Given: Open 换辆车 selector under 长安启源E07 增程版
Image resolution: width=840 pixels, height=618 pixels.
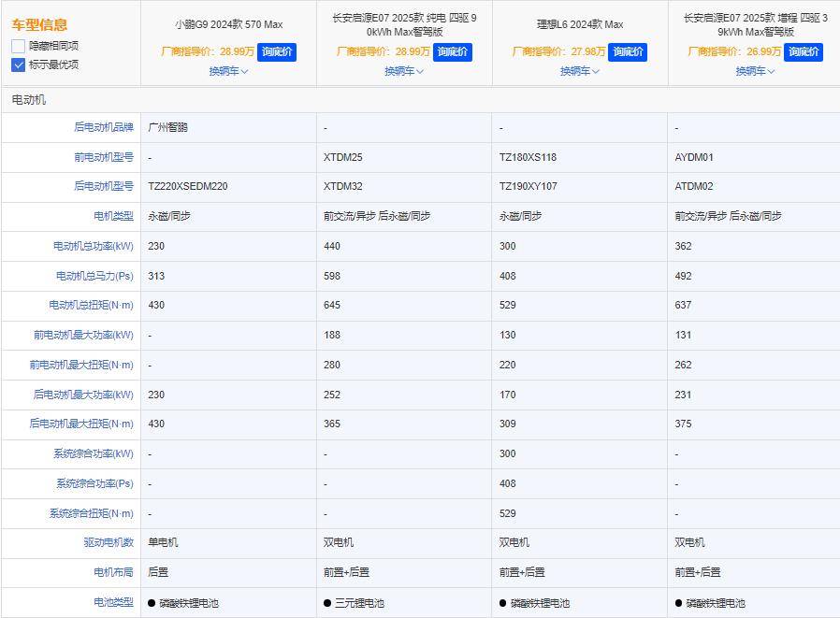Looking at the screenshot, I should [x=753, y=70].
